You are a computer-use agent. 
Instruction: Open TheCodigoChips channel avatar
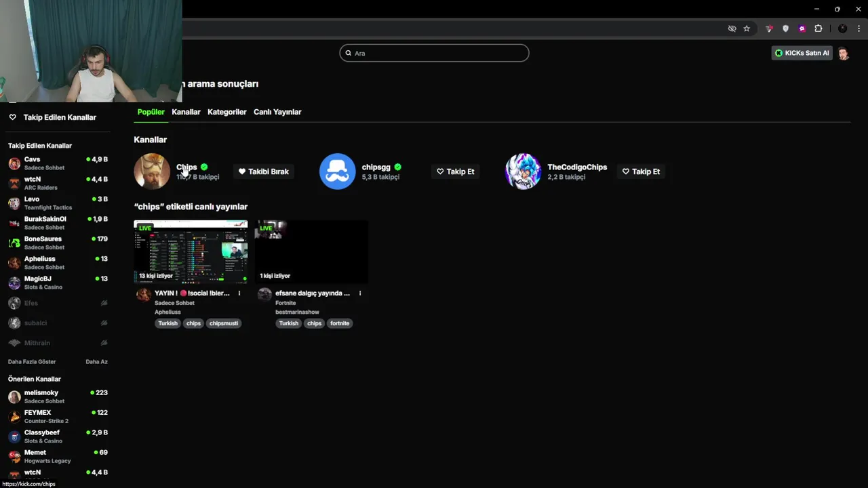523,171
